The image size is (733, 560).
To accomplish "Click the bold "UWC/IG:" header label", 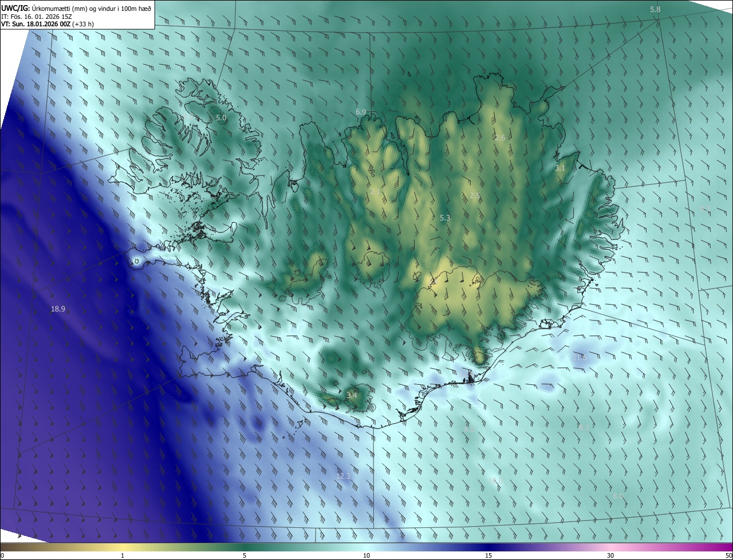I will point(15,8).
